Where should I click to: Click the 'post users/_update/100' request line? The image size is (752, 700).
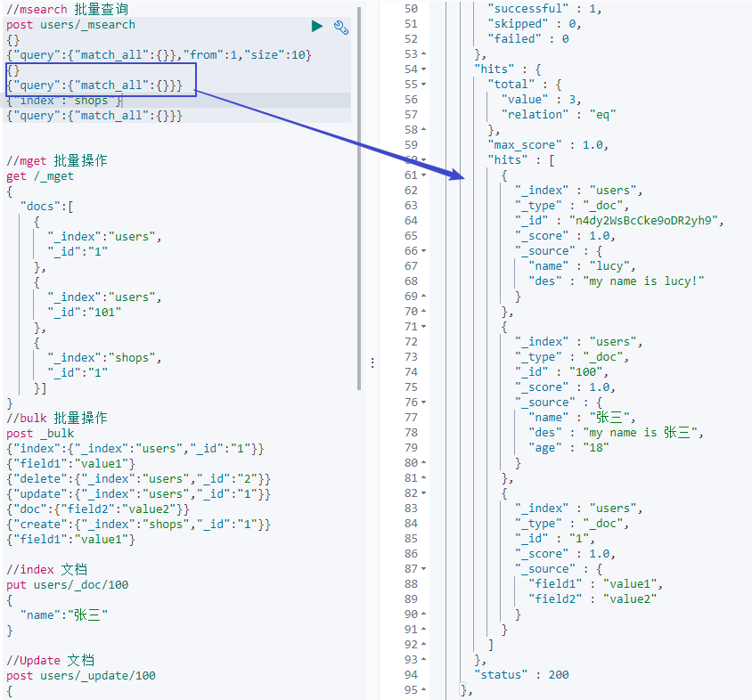coord(81,676)
